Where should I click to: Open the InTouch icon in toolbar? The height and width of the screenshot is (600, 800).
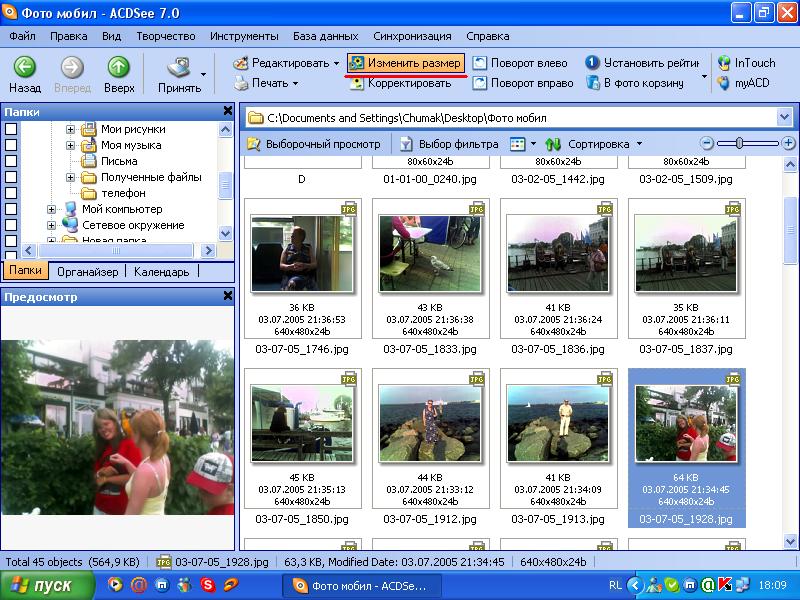coord(724,63)
